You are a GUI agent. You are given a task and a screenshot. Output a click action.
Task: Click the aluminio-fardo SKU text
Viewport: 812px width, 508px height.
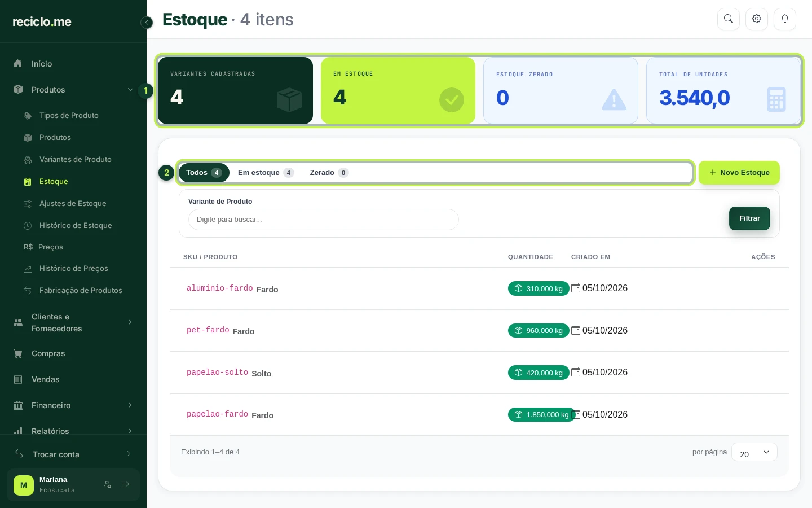click(220, 288)
